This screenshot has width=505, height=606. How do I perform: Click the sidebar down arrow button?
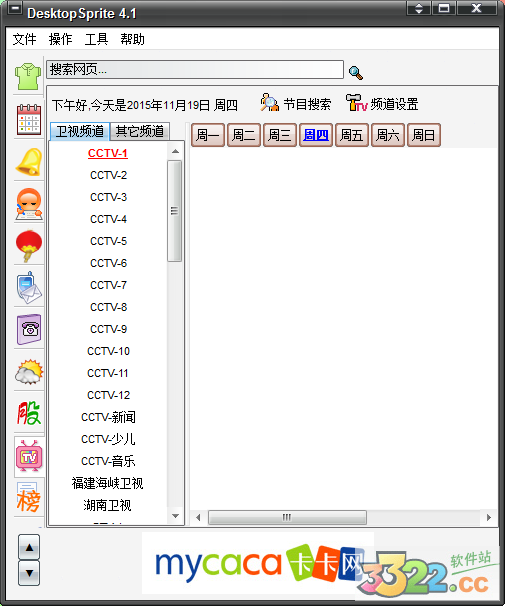29,573
